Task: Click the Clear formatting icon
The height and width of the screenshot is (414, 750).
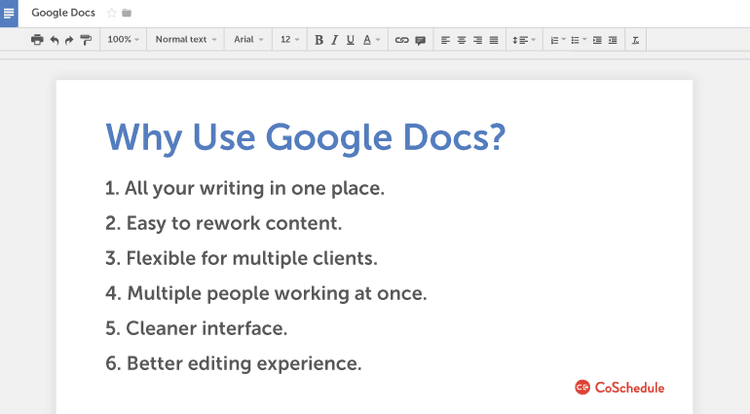Action: pos(635,40)
